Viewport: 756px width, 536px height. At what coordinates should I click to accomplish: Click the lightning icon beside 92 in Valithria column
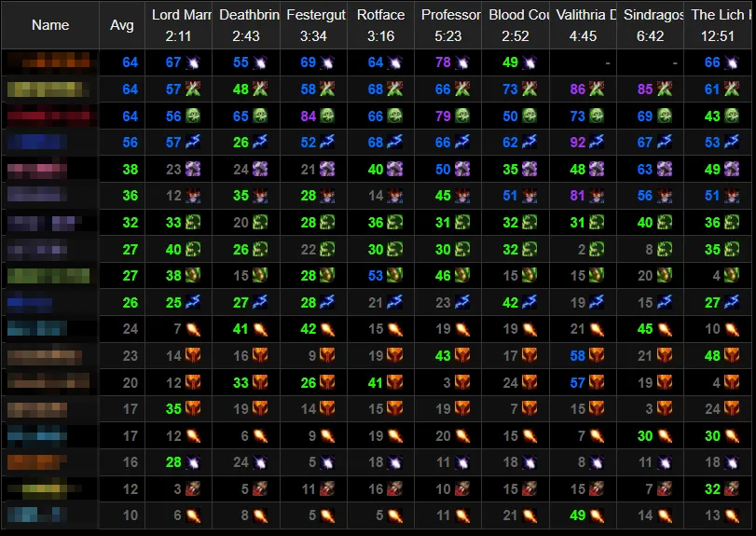[598, 144]
